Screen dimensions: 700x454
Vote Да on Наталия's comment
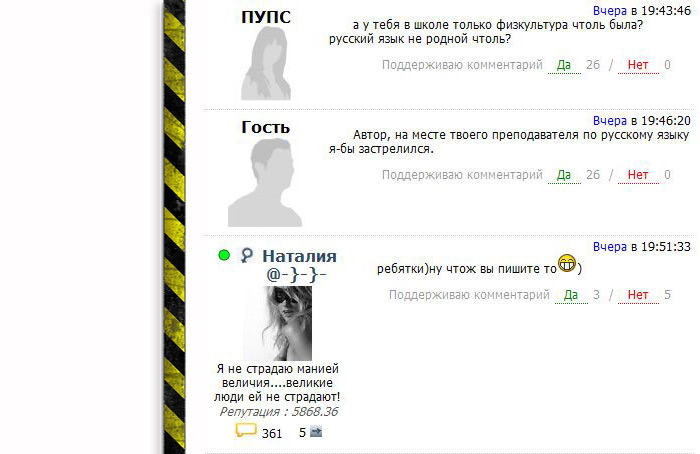[571, 295]
